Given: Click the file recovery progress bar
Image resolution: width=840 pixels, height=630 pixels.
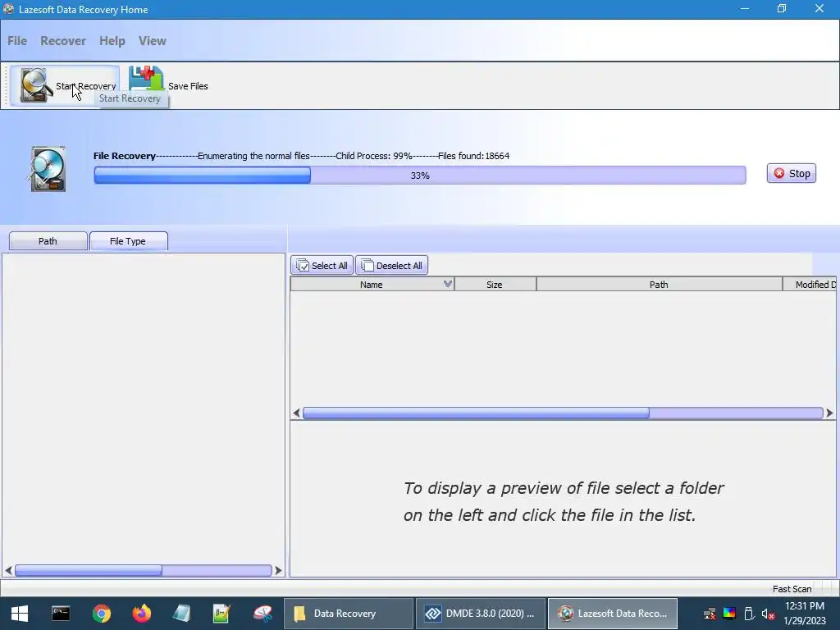Looking at the screenshot, I should 420,176.
